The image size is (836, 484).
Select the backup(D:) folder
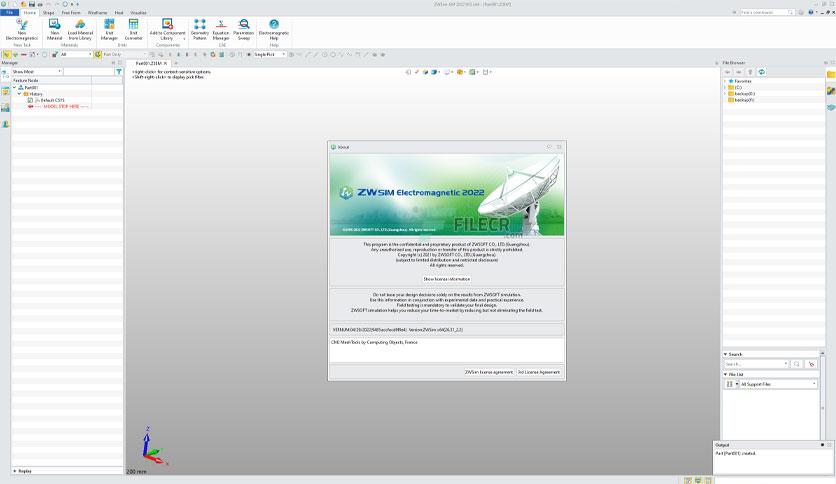(x=744, y=93)
